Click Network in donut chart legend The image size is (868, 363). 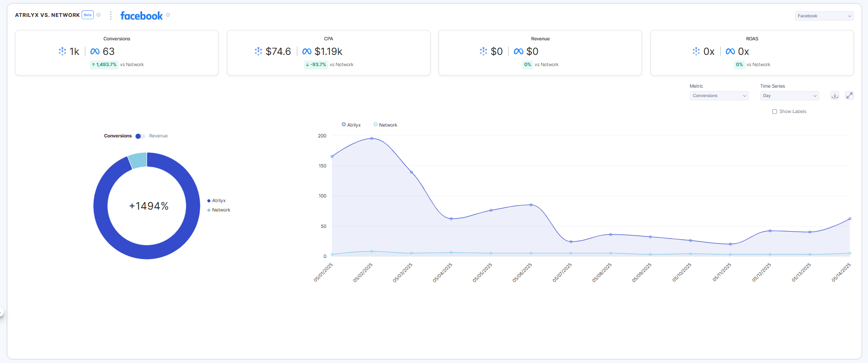point(219,210)
